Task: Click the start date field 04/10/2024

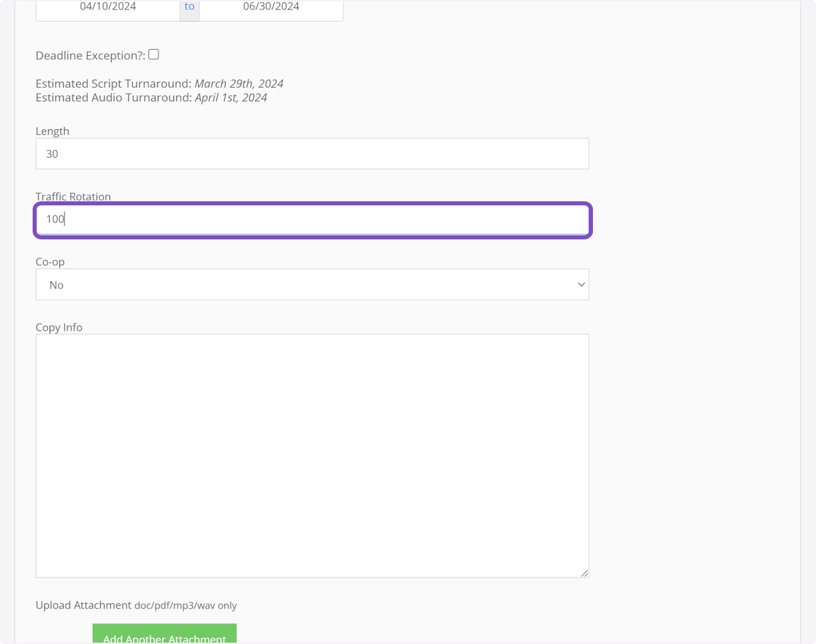Action: click(x=108, y=7)
